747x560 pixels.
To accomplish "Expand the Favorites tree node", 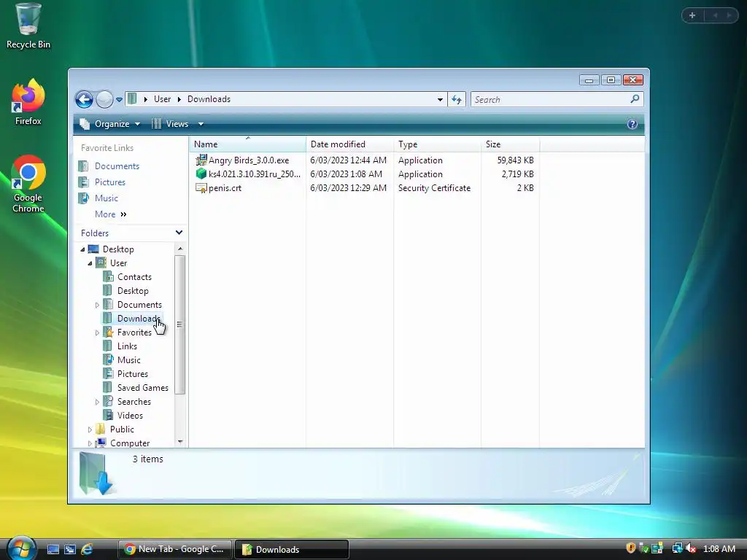I will click(x=97, y=332).
